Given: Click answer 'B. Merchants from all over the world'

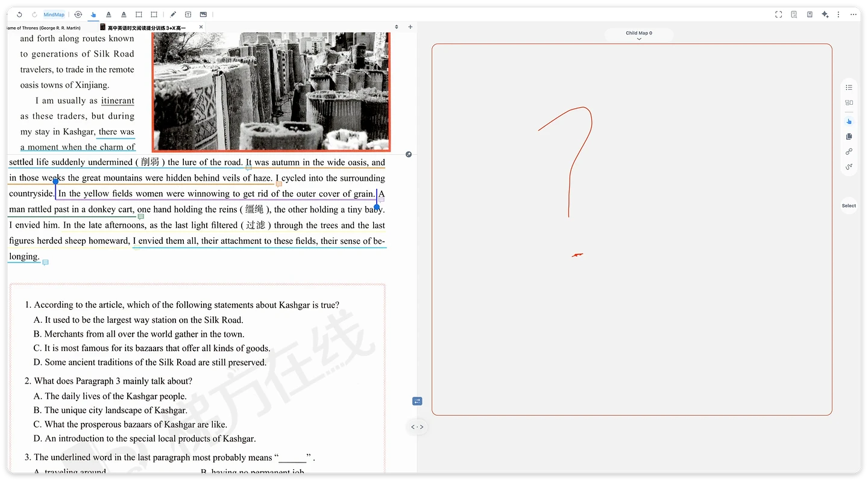Looking at the screenshot, I should 139,334.
